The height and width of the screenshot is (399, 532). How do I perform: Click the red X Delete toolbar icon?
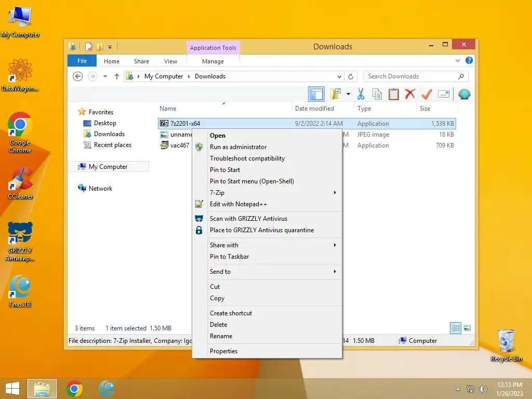pos(410,94)
